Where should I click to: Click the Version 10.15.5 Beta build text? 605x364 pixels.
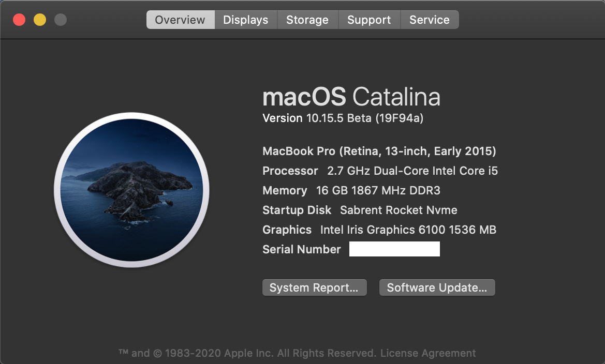pos(343,118)
